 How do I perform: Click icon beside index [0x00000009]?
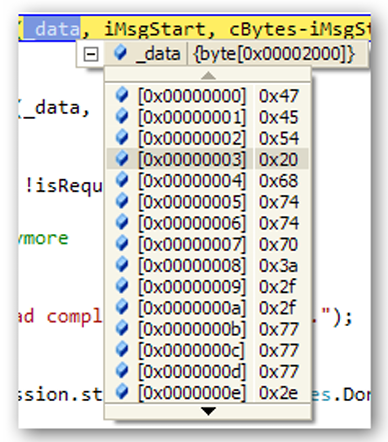(x=122, y=286)
